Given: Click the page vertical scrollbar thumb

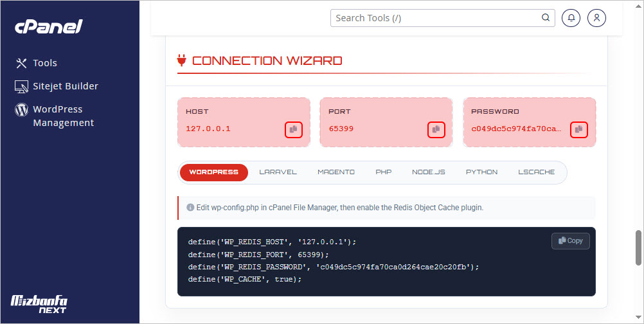Looking at the screenshot, I should click(638, 248).
